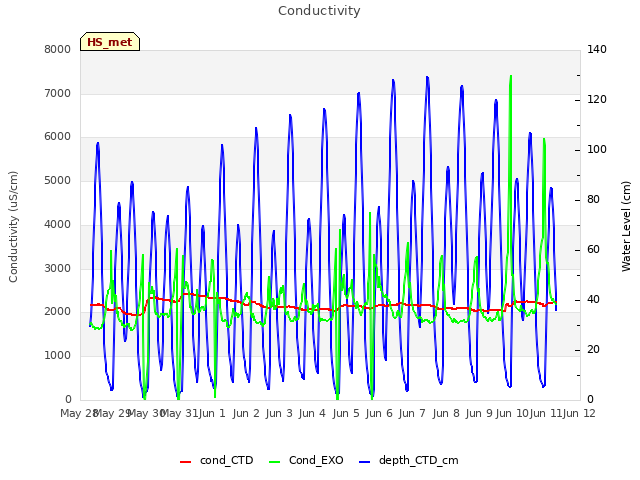Screen dimensions: 640x480
Task: Click the 4000 left axis tick label
Action: pos(58,224)
